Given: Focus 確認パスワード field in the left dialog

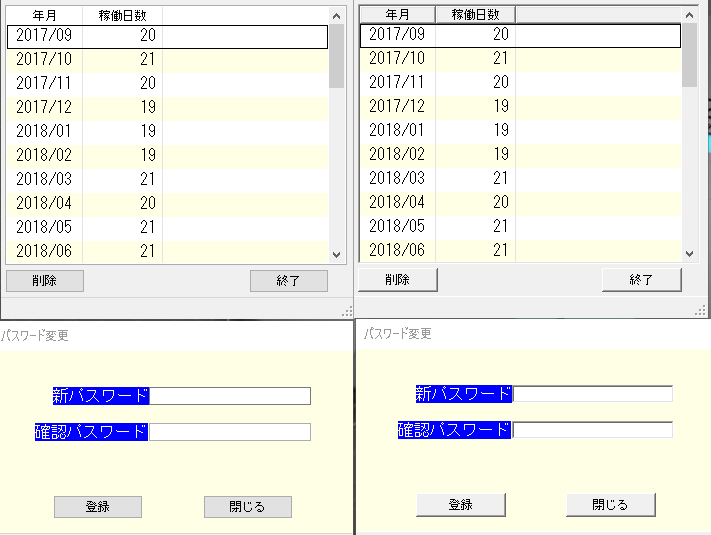Looking at the screenshot, I should tap(229, 432).
